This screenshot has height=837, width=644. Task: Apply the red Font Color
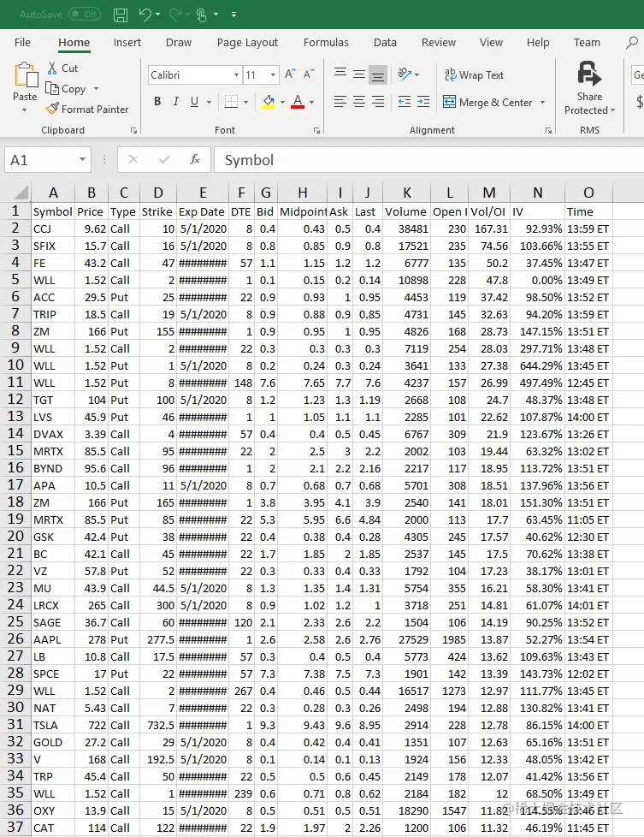298,102
